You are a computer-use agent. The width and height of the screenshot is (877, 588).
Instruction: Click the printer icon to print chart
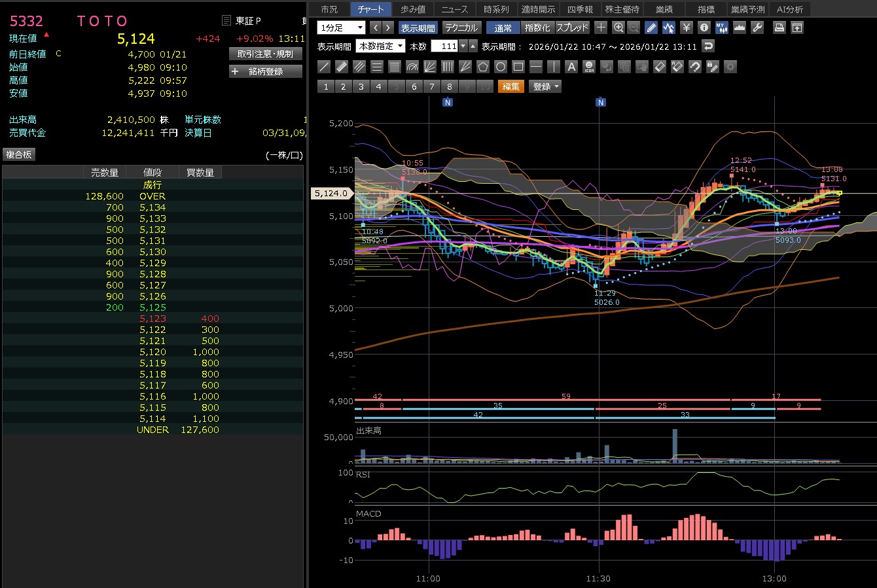coord(779,27)
